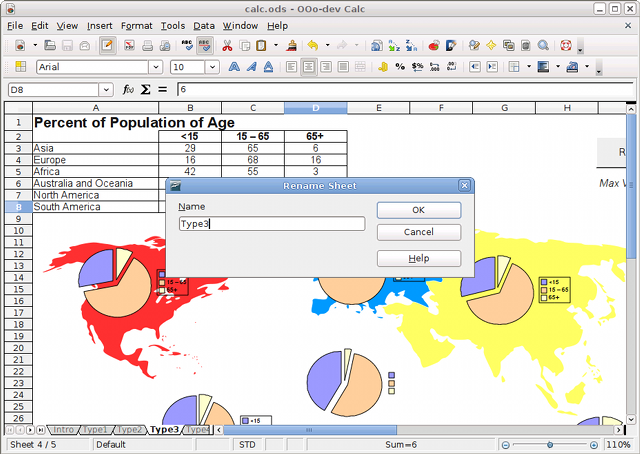Open the Format menu
This screenshot has width=640, height=454.
click(136, 25)
